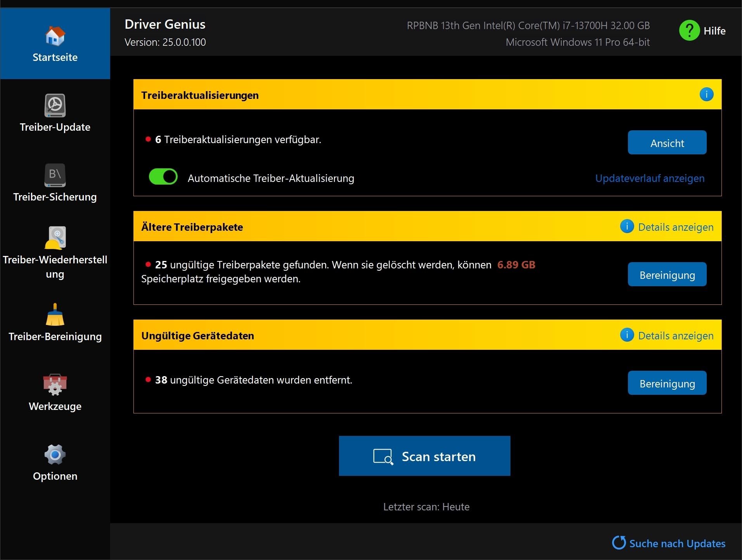Image resolution: width=742 pixels, height=560 pixels.
Task: Click the green Hilfe question mark icon
Action: (x=689, y=30)
